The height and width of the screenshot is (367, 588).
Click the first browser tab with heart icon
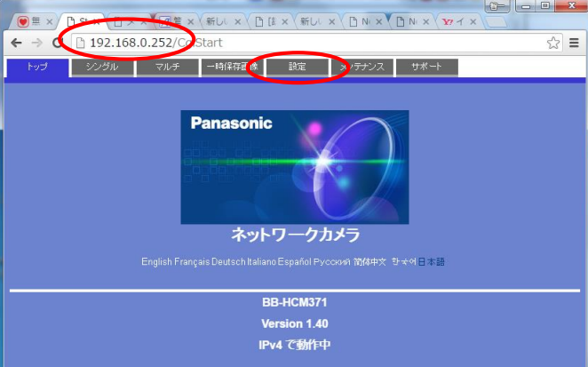pos(34,20)
